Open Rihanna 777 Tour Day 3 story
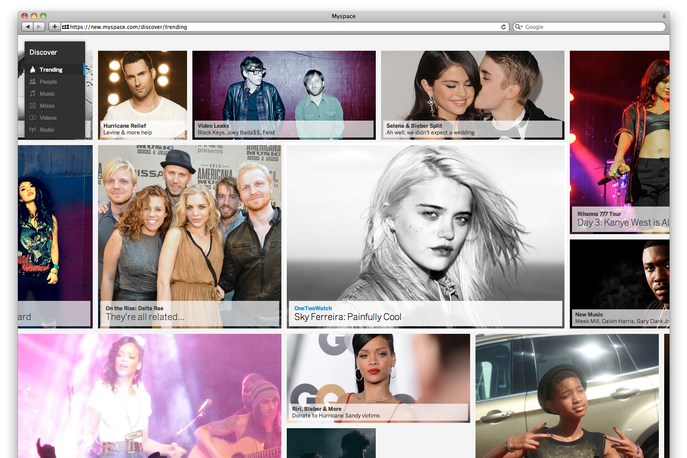Image resolution: width=687 pixels, height=458 pixels. (x=620, y=221)
